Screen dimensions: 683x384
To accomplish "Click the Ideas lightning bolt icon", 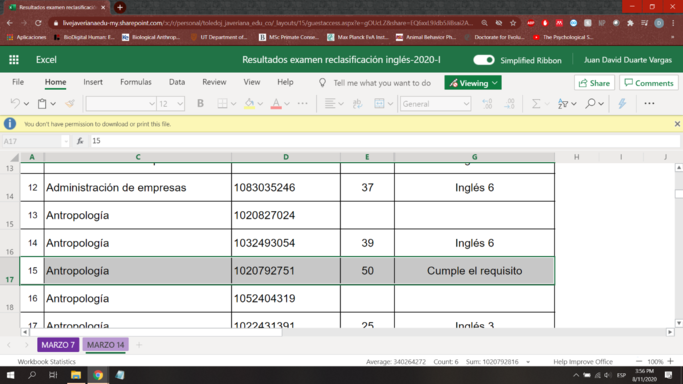I will coord(622,103).
